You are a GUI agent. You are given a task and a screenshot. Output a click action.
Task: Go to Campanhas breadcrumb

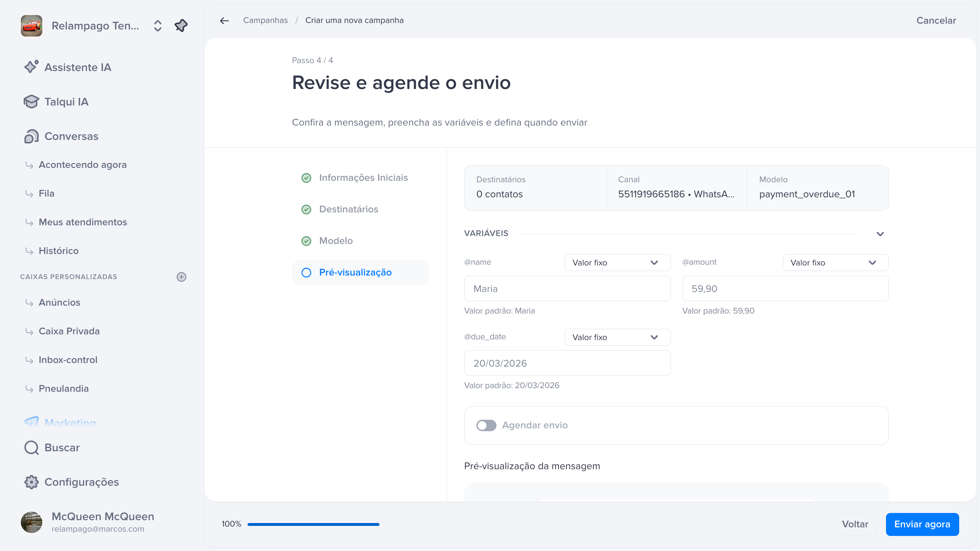(x=265, y=20)
